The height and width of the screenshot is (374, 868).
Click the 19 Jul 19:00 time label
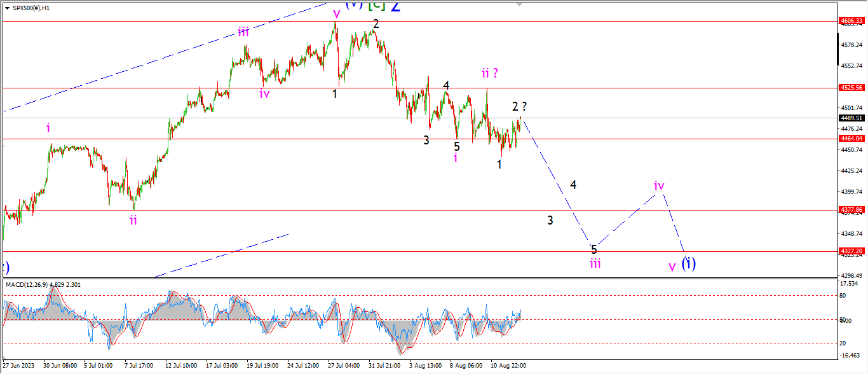coord(264,366)
